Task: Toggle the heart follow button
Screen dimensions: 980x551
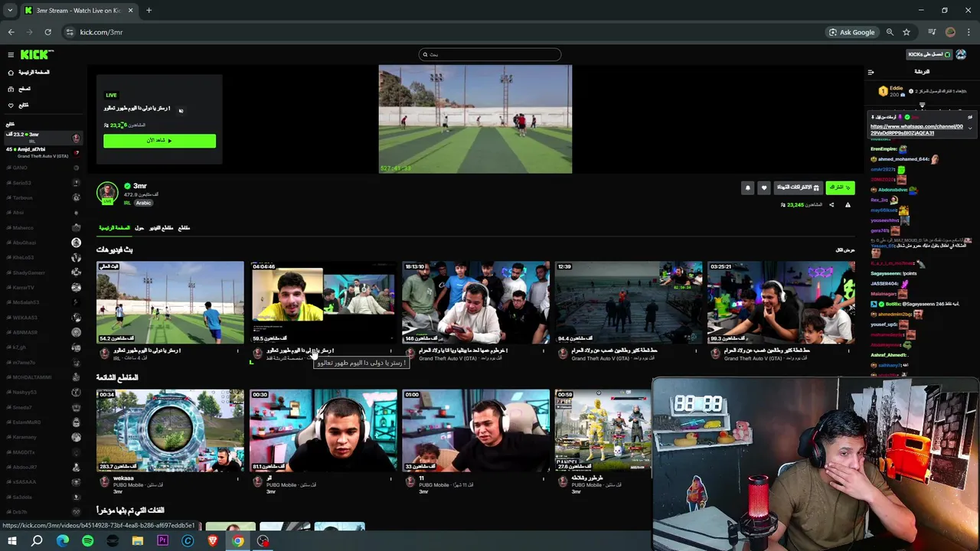Action: coord(763,187)
